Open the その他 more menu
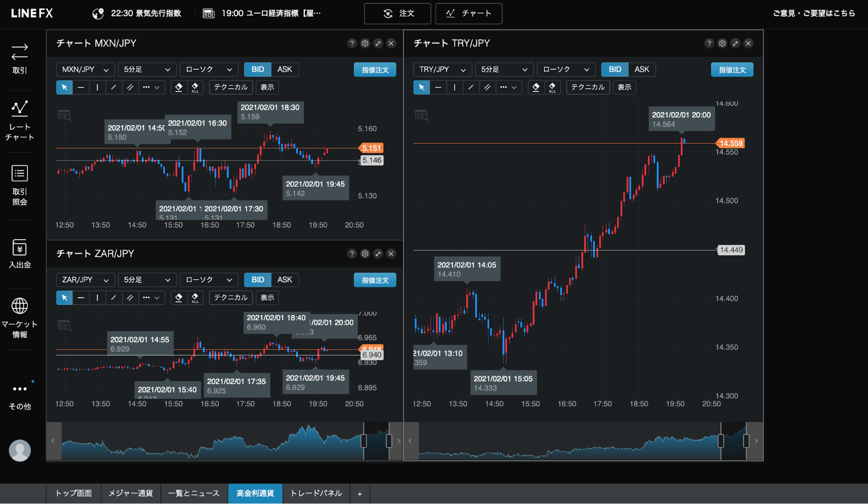The height and width of the screenshot is (504, 868). pyautogui.click(x=20, y=397)
